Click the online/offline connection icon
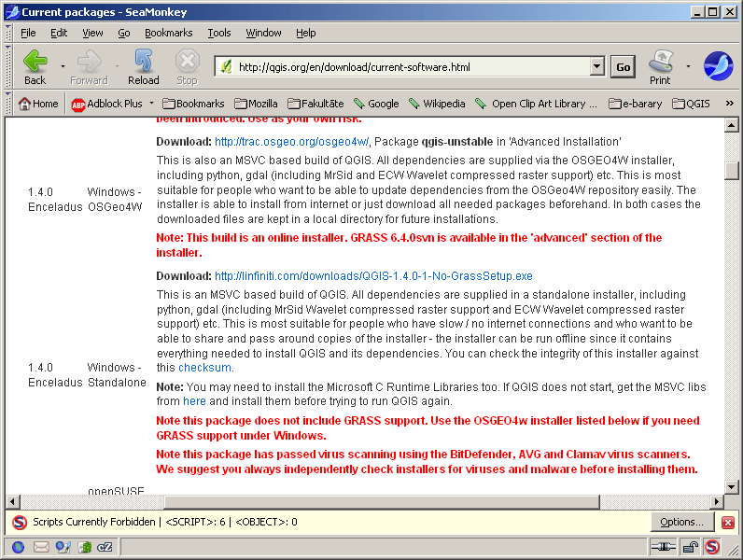This screenshot has width=743, height=560. (x=663, y=547)
